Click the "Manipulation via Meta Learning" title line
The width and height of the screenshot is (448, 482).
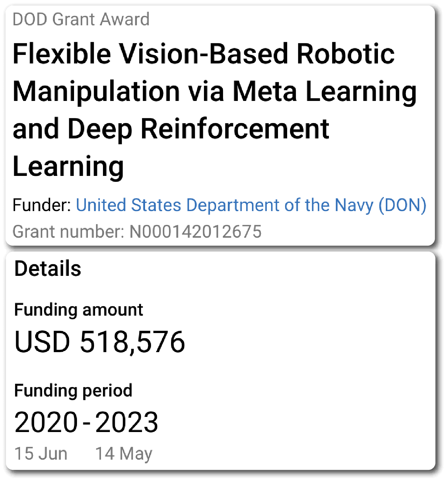214,91
